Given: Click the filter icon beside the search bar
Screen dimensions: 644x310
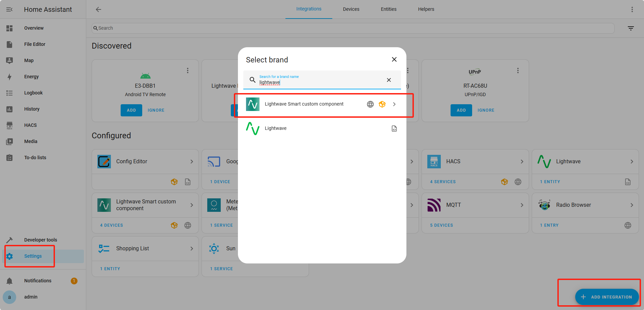Looking at the screenshot, I should (x=631, y=28).
